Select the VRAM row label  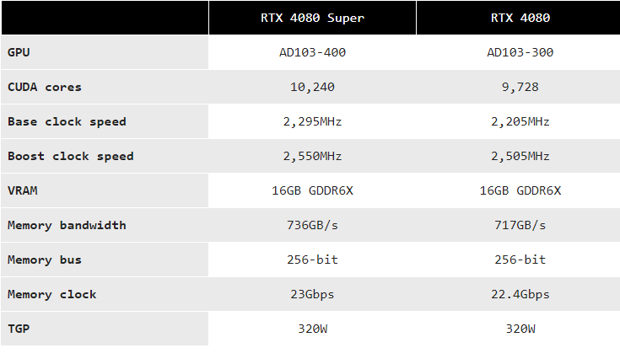[22, 190]
